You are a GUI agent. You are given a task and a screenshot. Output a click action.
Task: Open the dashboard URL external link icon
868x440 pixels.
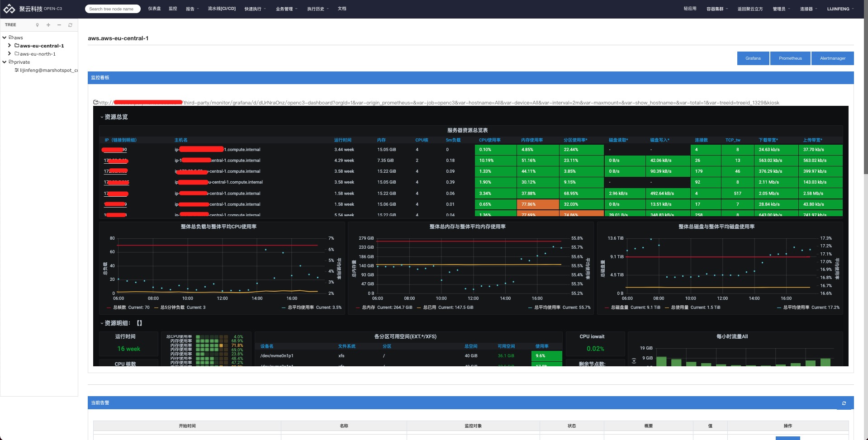(95, 103)
